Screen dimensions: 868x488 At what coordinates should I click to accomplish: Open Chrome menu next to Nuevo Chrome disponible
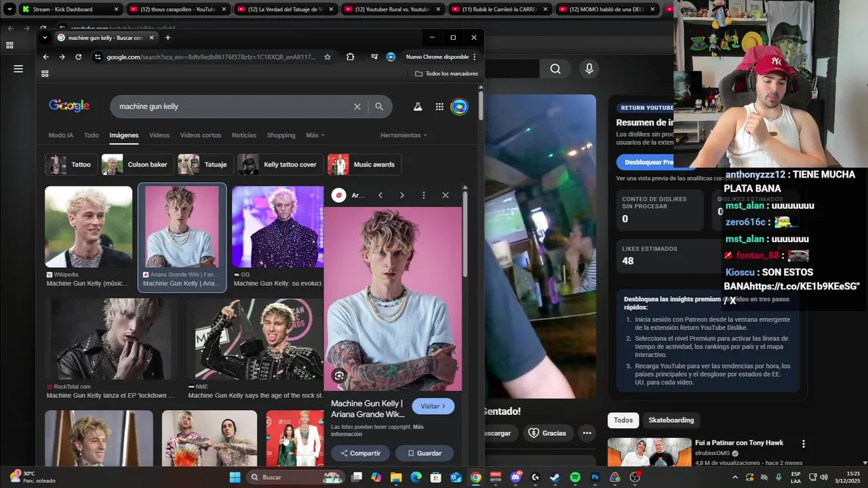click(x=474, y=57)
